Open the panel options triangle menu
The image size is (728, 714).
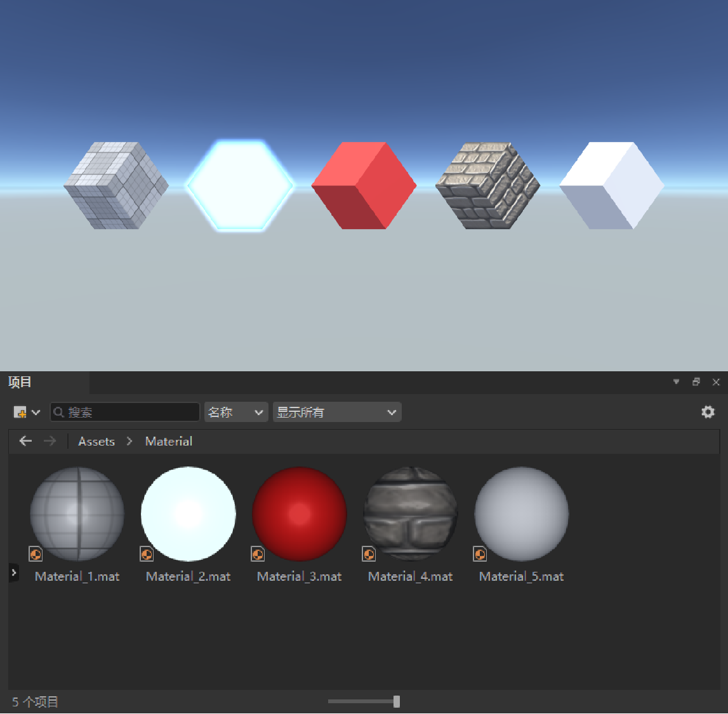pyautogui.click(x=675, y=382)
